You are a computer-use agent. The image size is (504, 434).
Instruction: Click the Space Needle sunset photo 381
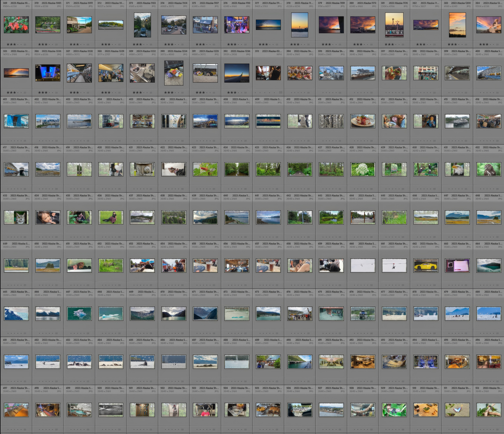[x=394, y=25]
